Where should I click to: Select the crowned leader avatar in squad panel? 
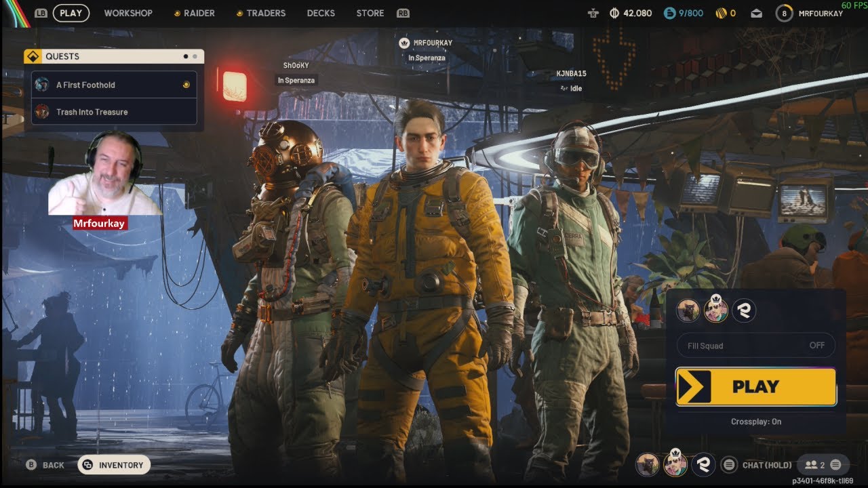[716, 310]
